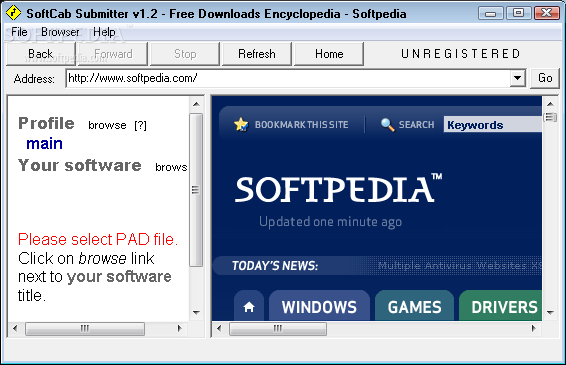Click the UNREGISTERED label
Screen dimensions: 566x365
461,54
